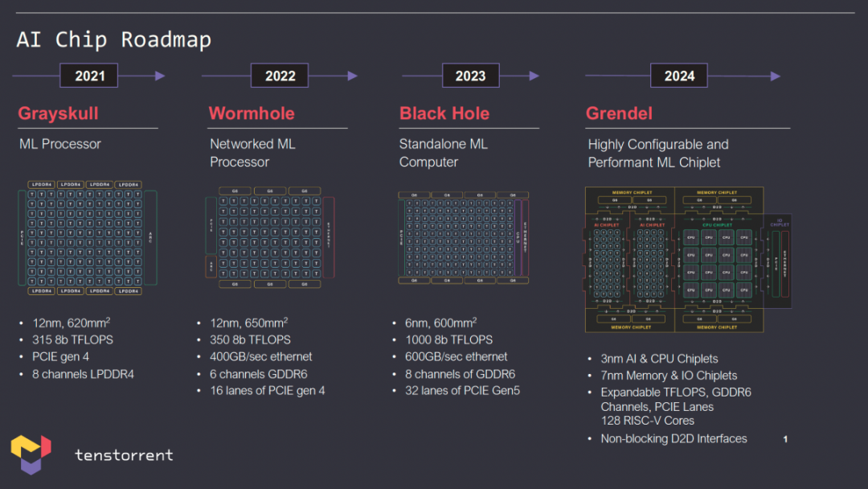Click the '128 RISC-V Cores' line

click(x=648, y=421)
